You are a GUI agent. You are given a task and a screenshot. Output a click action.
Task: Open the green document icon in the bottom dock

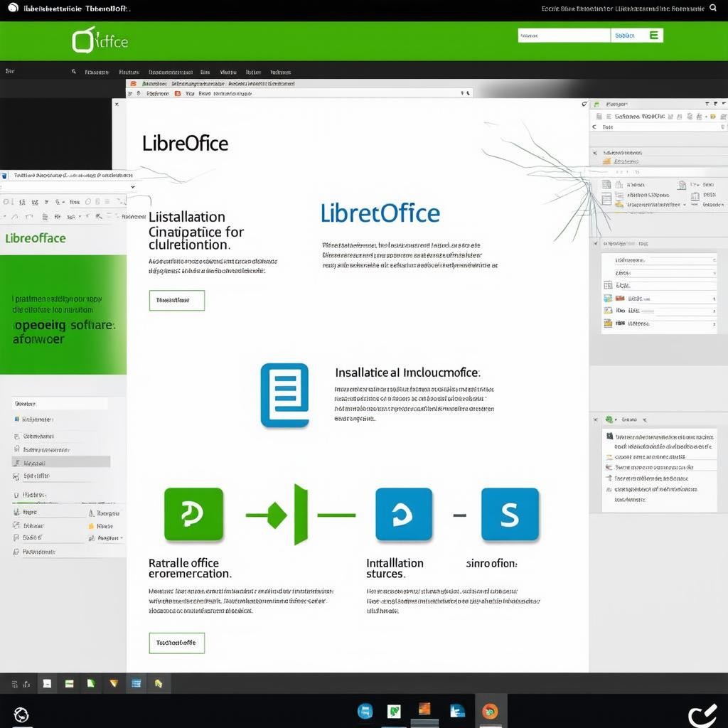coord(393,711)
